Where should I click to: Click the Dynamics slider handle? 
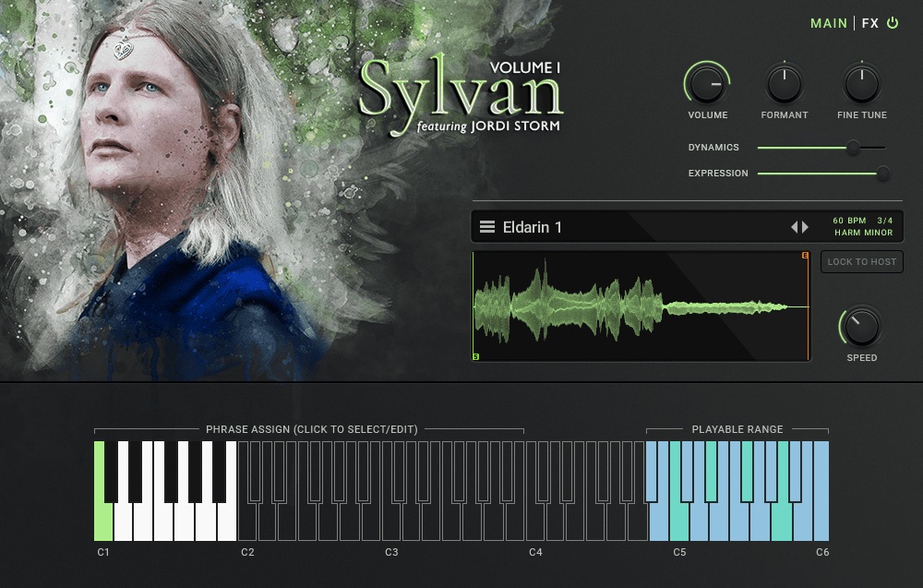coord(854,148)
